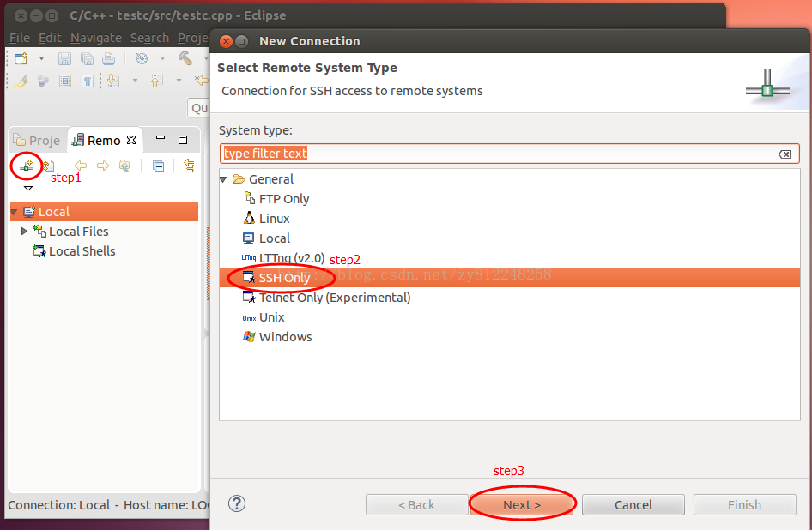Minimize the Remote Systems view panel

(161, 138)
